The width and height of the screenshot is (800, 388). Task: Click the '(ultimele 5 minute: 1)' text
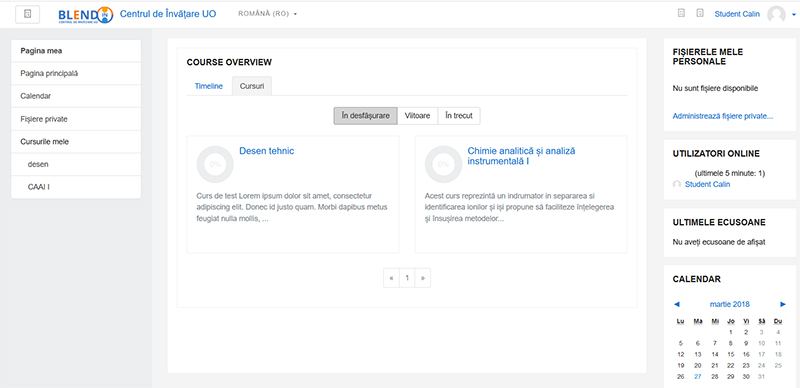tap(730, 174)
